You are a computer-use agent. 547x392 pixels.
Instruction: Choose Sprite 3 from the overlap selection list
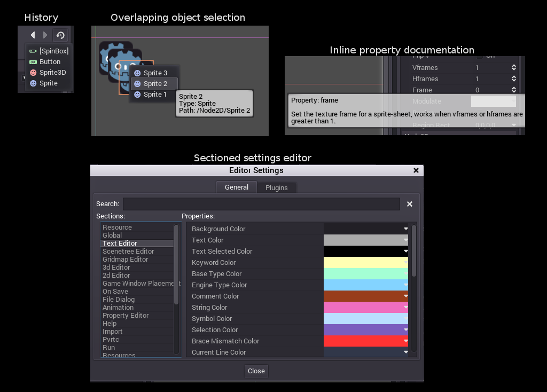[155, 73]
